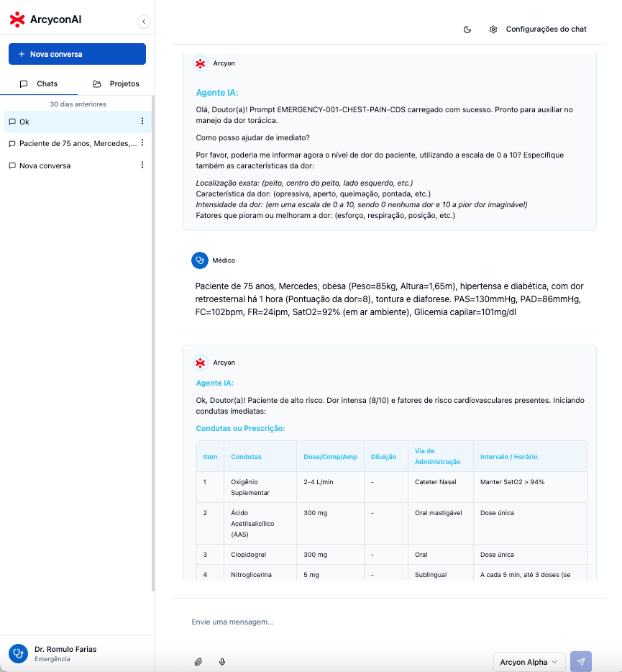Open the Arcyon Alpha model dropdown
Screen dimensions: 622x672
click(529, 662)
